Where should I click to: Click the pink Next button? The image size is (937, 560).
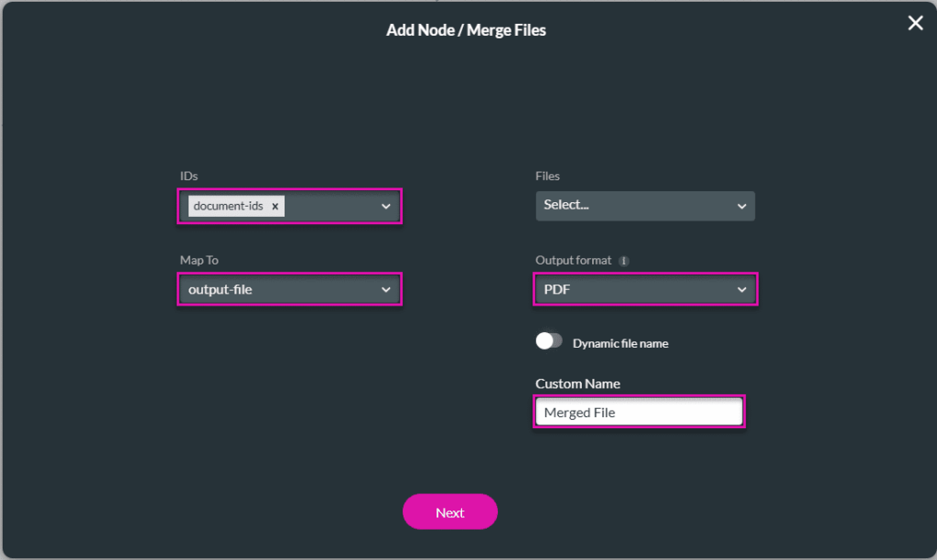pos(450,512)
